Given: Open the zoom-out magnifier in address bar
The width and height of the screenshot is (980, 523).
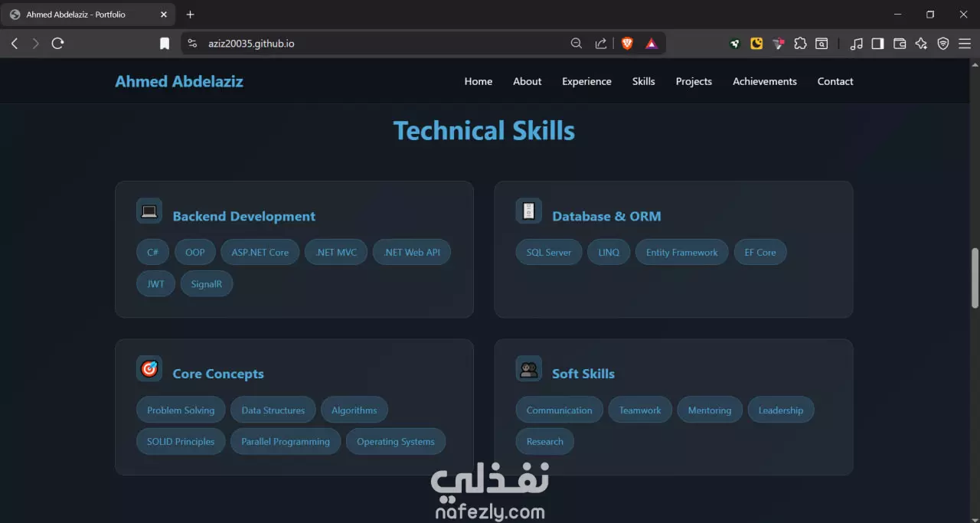Looking at the screenshot, I should [577, 44].
